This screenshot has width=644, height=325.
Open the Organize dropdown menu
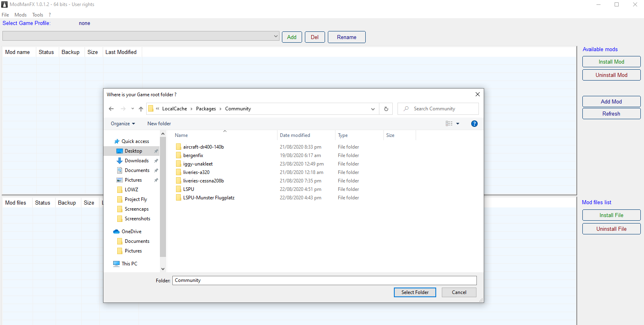(123, 124)
